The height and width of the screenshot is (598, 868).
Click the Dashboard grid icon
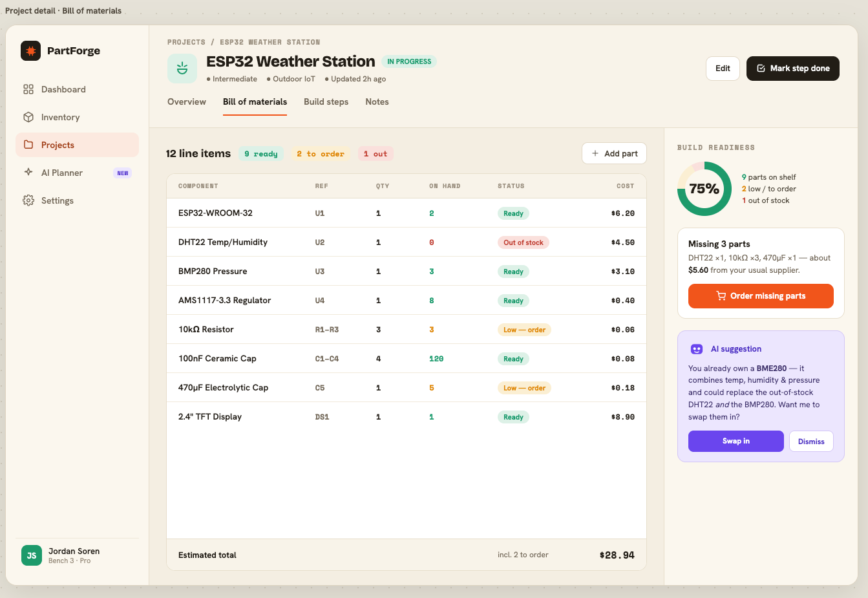(28, 89)
